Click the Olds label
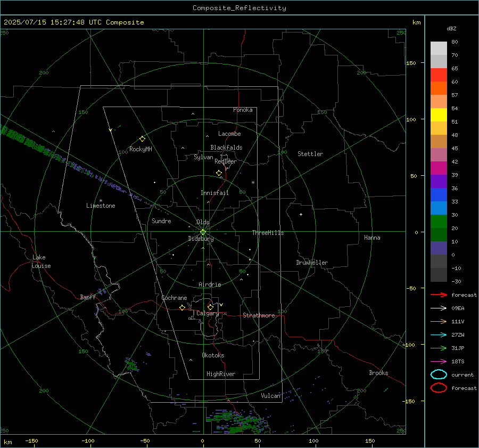Screen dimensions: 479x448 [203, 222]
